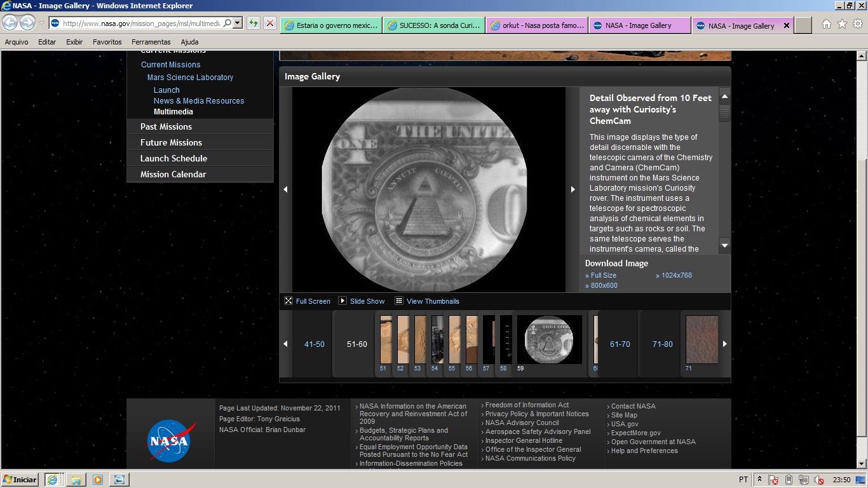Open Freedom of Information Act link
868x488 pixels.
pyautogui.click(x=527, y=405)
